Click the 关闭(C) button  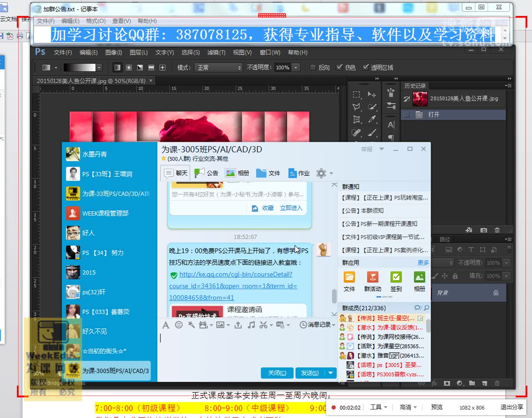click(x=277, y=373)
